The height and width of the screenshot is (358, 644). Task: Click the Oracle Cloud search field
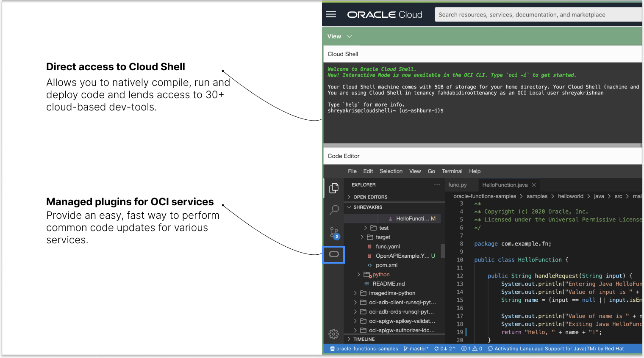[x=537, y=14]
